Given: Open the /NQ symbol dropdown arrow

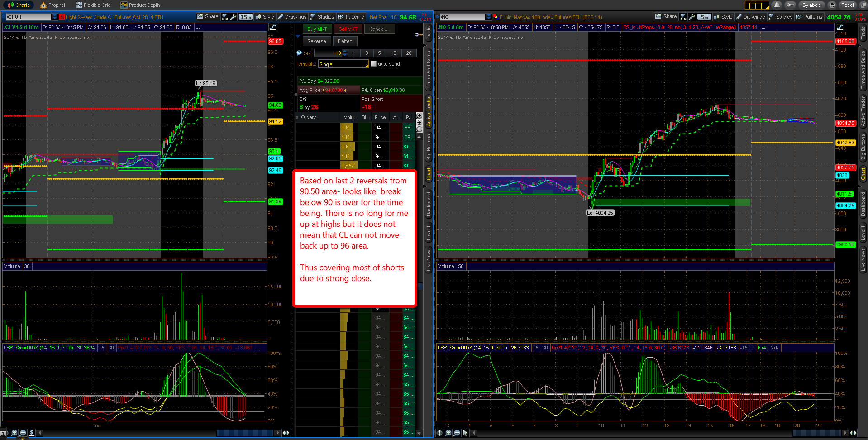Looking at the screenshot, I should click(489, 17).
